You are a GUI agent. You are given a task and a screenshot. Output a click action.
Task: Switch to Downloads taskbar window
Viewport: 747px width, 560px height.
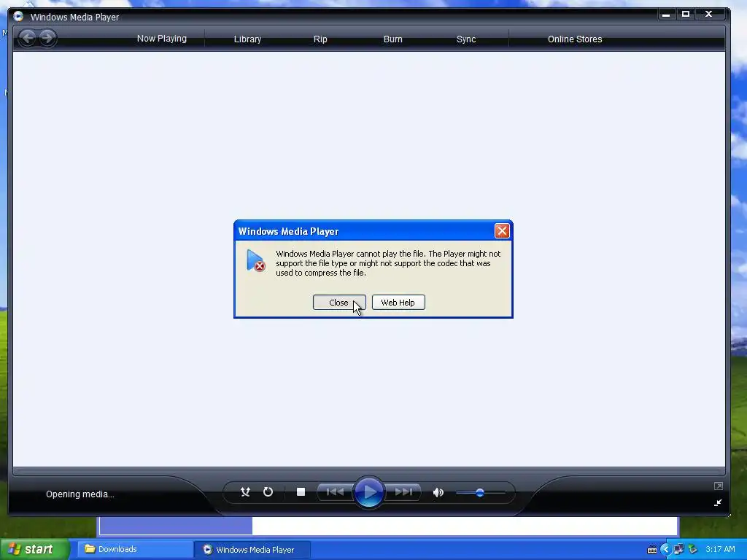coord(134,549)
